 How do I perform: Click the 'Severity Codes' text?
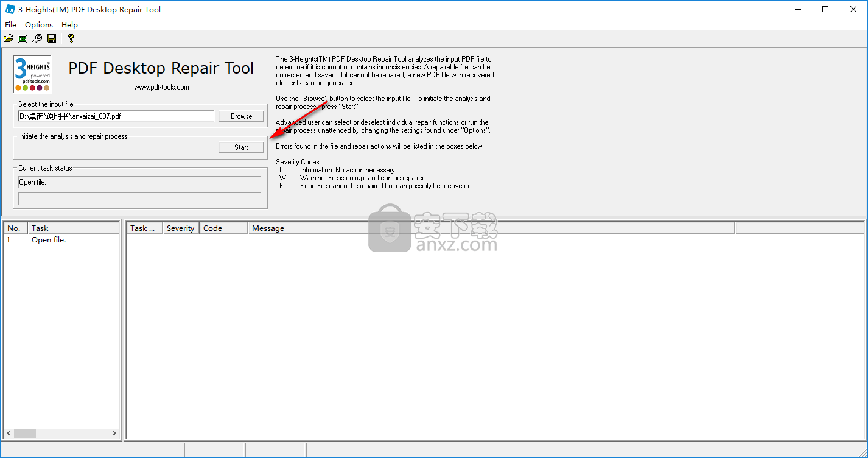298,162
